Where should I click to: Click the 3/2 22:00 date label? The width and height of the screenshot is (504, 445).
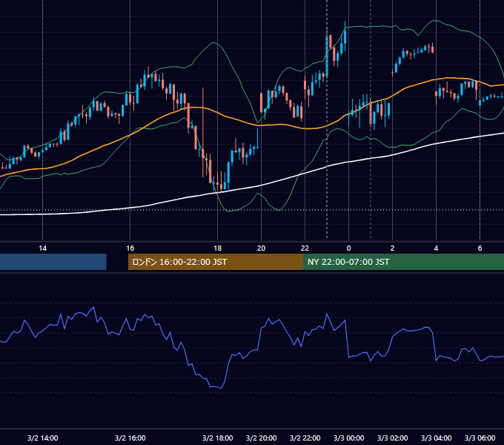[305, 438]
